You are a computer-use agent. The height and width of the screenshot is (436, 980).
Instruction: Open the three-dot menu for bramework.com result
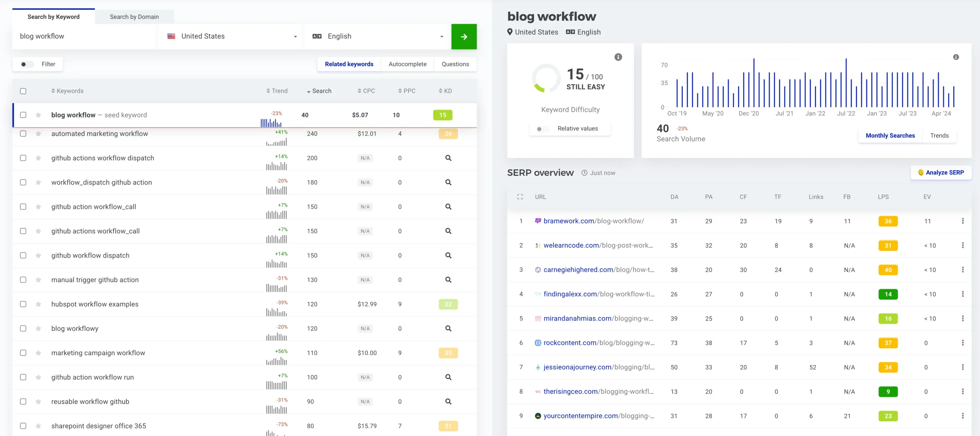[963, 221]
